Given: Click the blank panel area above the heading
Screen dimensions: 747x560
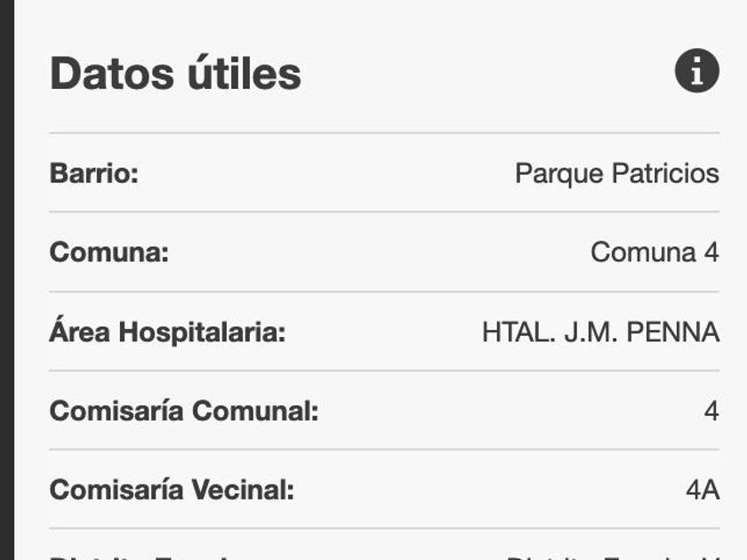Looking at the screenshot, I should [x=384, y=22].
